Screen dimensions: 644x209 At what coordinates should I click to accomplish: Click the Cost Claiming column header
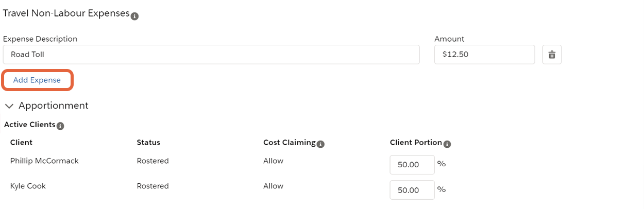(289, 143)
